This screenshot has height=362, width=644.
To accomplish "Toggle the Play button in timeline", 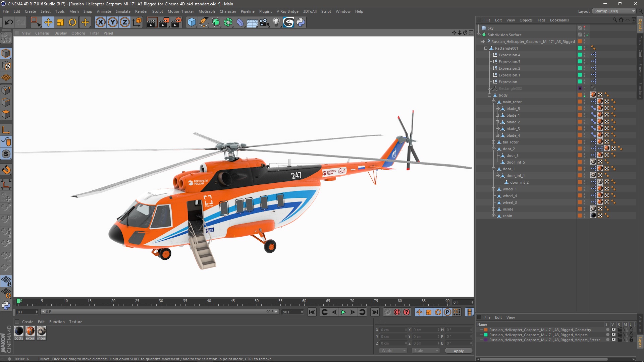I will [344, 312].
